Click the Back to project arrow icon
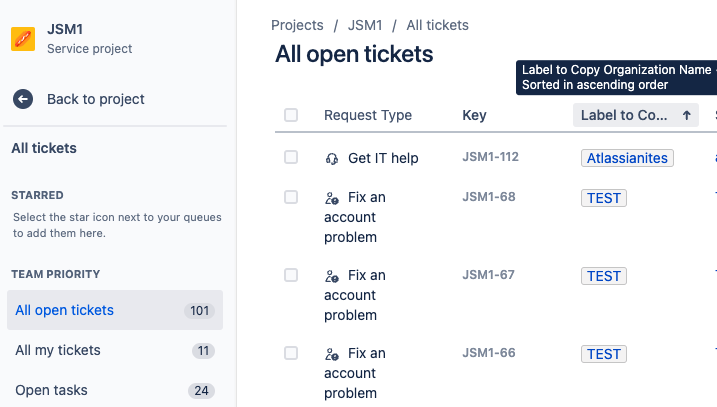The height and width of the screenshot is (407, 717). pos(23,99)
